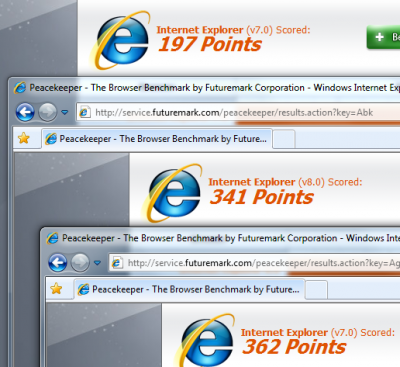Click the Back button in the middle IE window

point(25,112)
